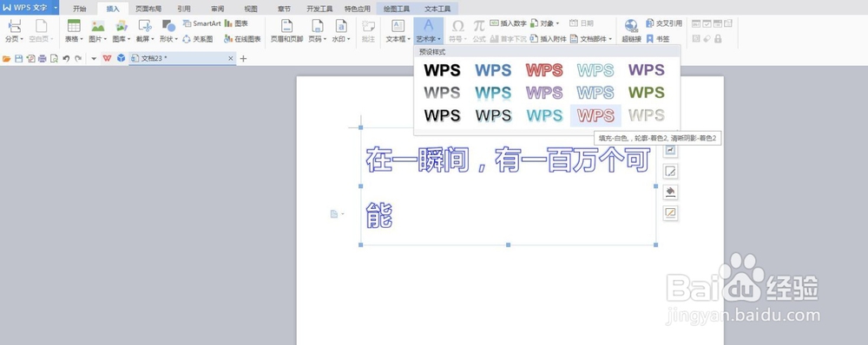
Task: Choose the red outlined WPS style, first row
Action: click(544, 70)
